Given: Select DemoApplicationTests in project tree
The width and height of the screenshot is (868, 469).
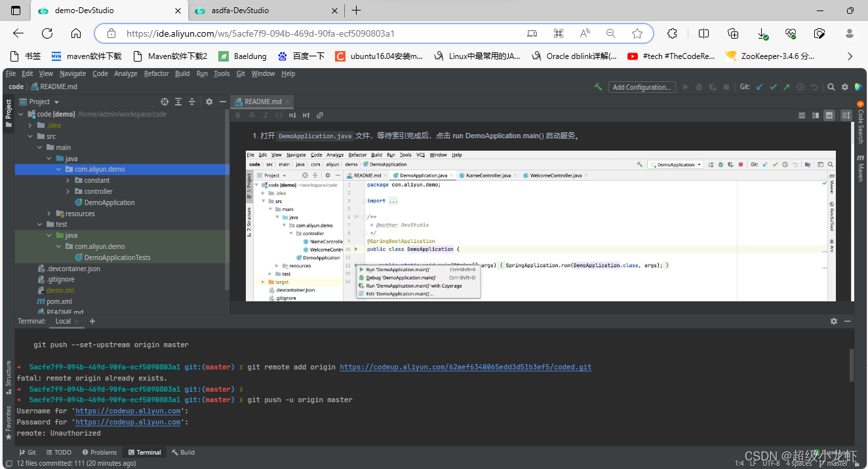Looking at the screenshot, I should 111,257.
